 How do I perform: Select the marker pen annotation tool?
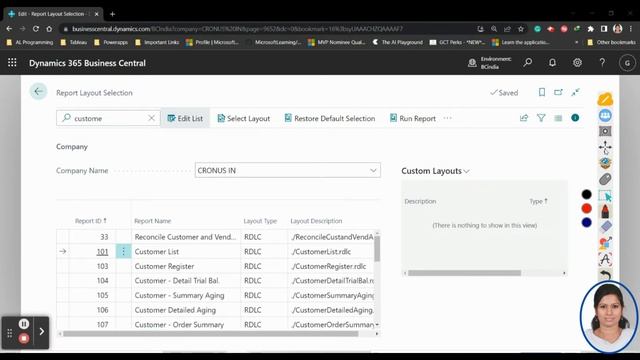(x=605, y=211)
